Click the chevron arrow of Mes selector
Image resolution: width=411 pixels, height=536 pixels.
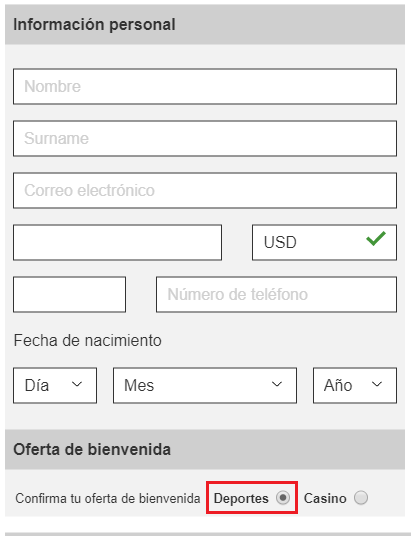point(277,384)
